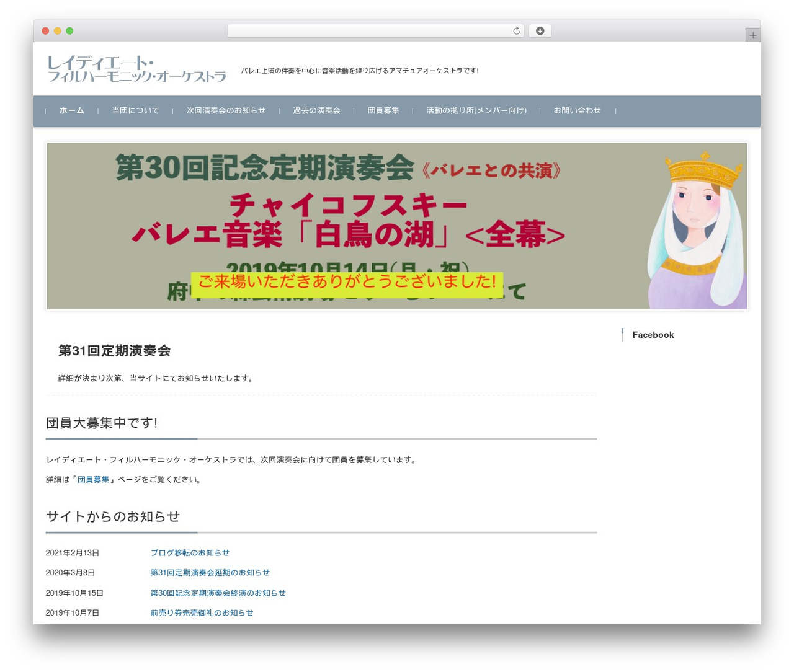Click the download icon in the browser toolbar
Viewport: 794px width, 672px height.
point(540,31)
